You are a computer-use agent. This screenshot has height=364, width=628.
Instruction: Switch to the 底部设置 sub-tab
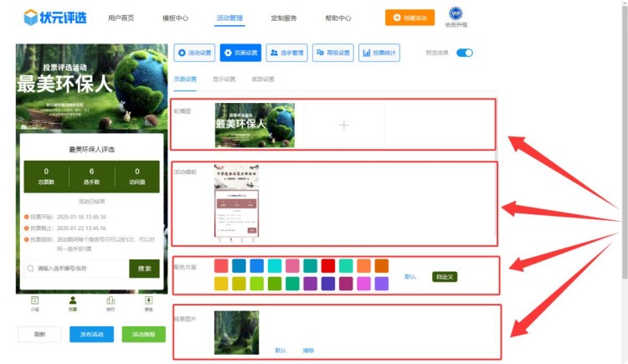click(263, 79)
